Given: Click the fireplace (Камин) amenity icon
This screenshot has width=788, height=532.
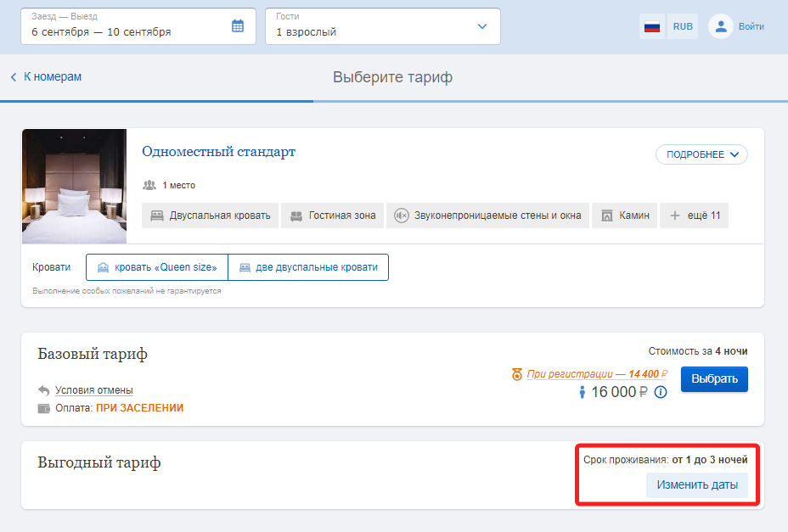Looking at the screenshot, I should pyautogui.click(x=607, y=216).
